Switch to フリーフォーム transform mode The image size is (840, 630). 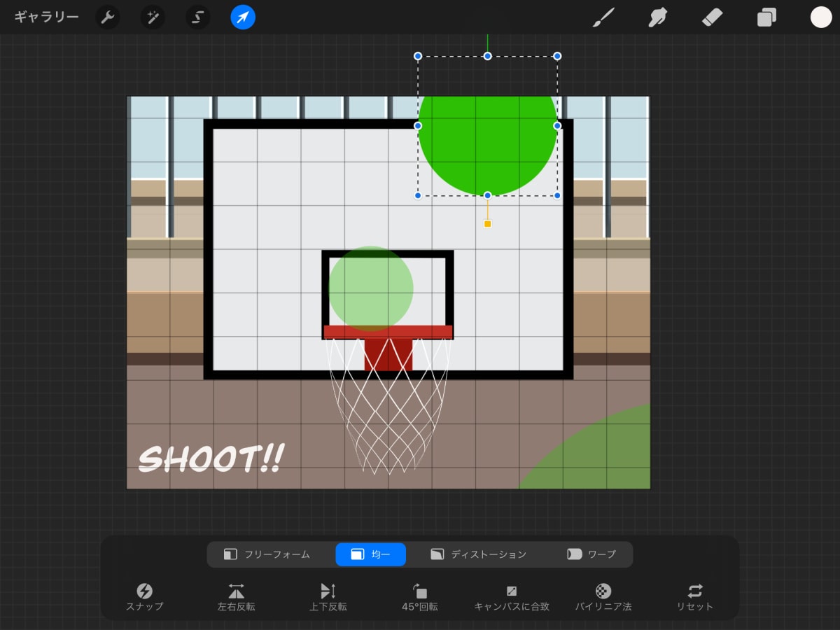click(x=267, y=554)
